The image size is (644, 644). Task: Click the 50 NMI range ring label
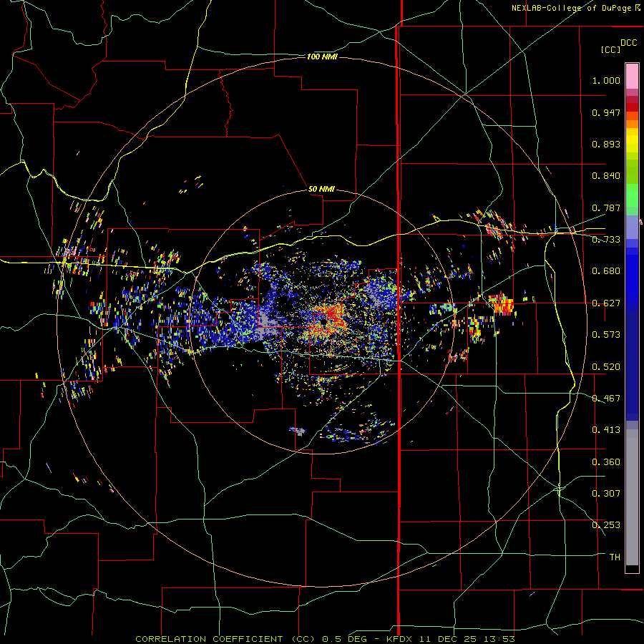pos(321,189)
